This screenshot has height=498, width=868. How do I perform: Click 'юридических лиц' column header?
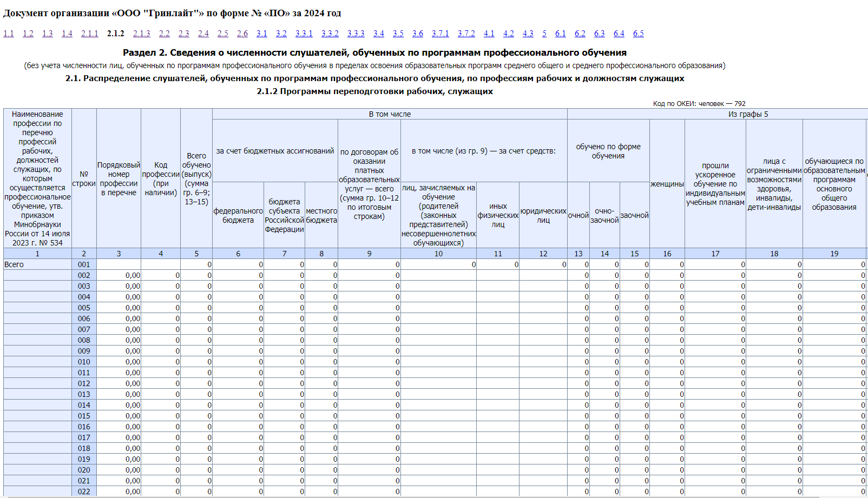click(x=543, y=215)
